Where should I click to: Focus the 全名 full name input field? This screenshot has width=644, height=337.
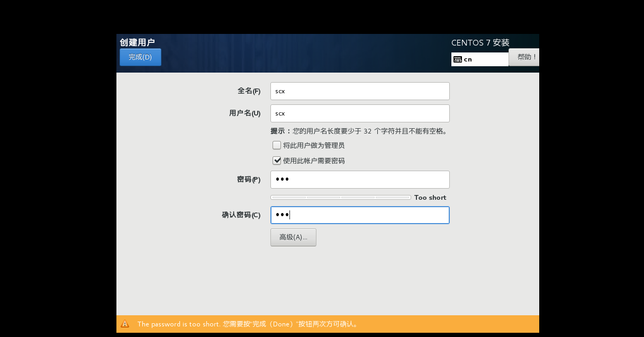[360, 91]
